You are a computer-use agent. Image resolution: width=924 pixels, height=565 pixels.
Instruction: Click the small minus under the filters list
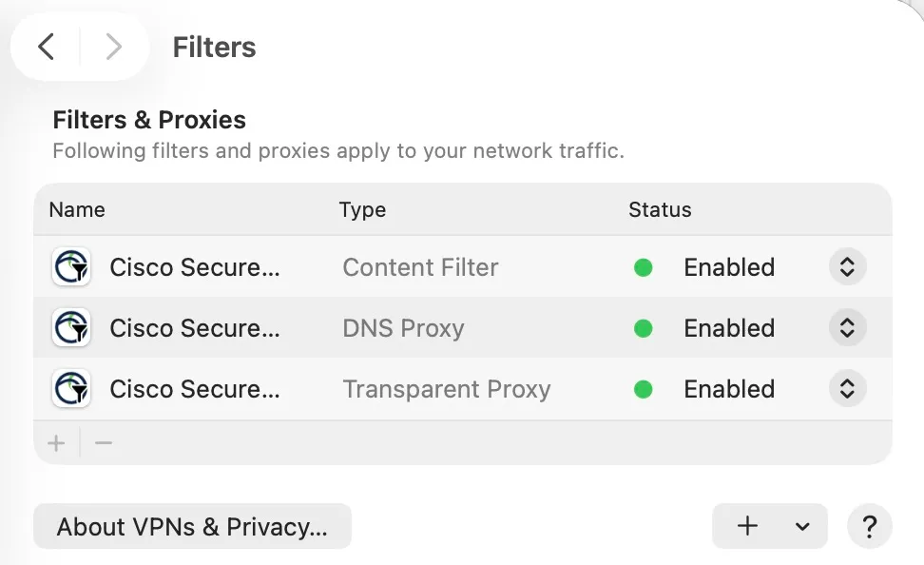(104, 443)
